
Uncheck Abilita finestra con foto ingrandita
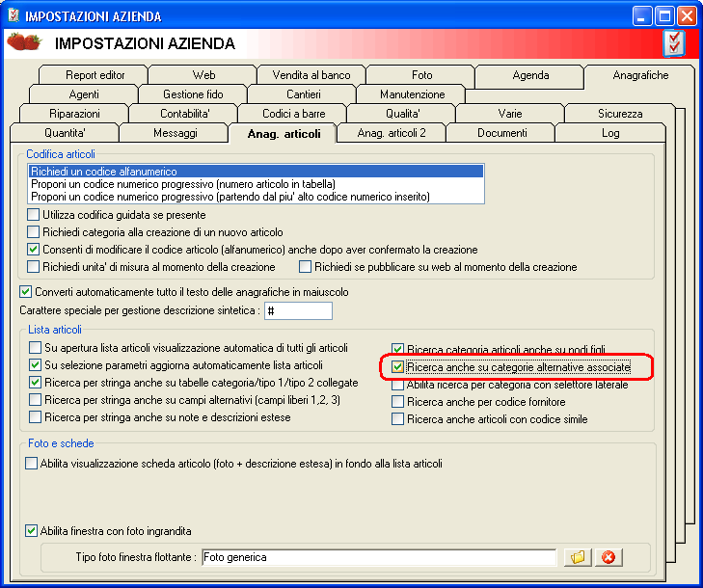click(31, 531)
